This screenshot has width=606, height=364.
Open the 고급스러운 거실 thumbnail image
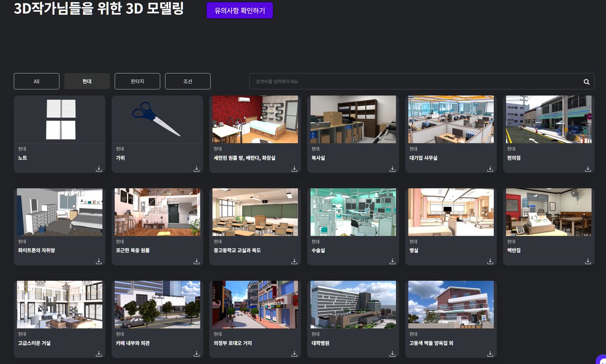pyautogui.click(x=60, y=305)
